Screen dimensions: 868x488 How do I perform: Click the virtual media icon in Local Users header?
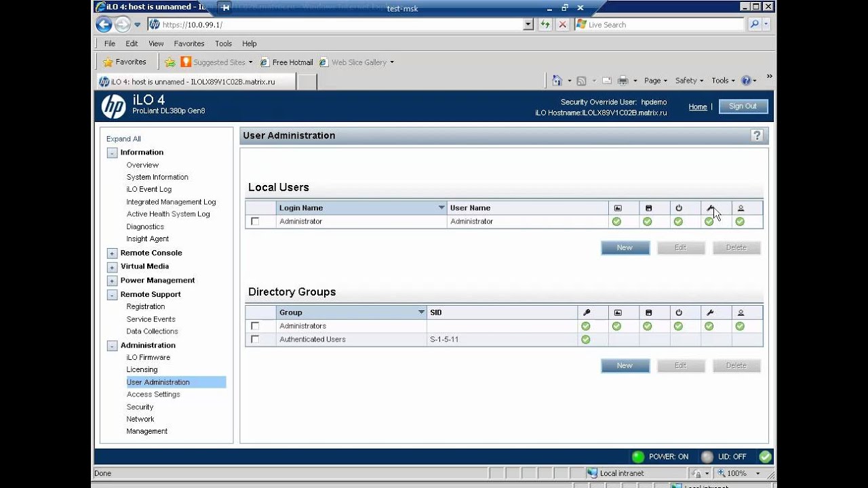click(648, 208)
